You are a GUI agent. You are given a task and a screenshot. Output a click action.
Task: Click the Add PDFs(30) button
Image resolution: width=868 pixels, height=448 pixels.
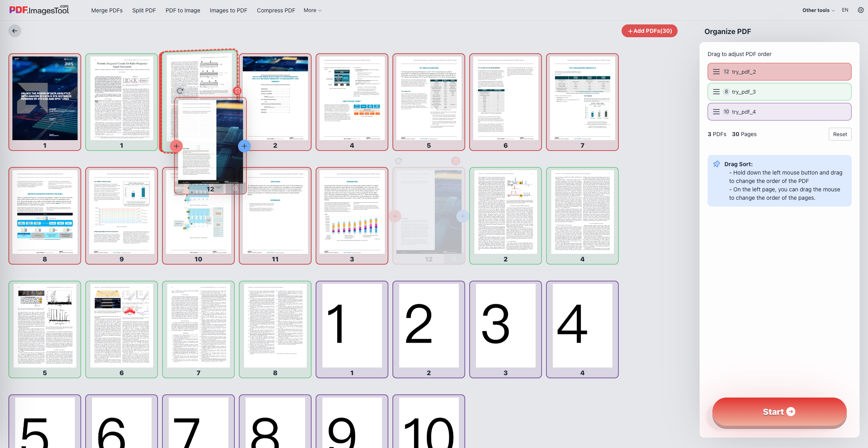(650, 31)
